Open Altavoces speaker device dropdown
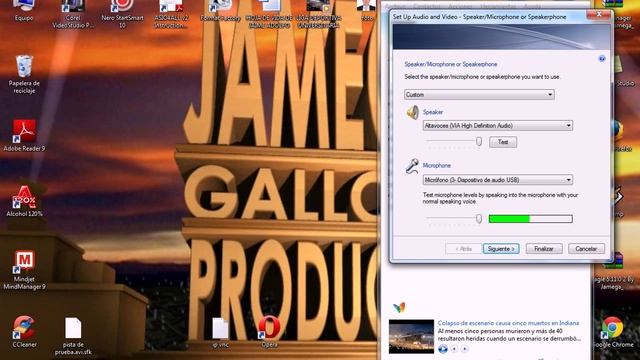Screen dimensions: 640x360 (498, 126)
